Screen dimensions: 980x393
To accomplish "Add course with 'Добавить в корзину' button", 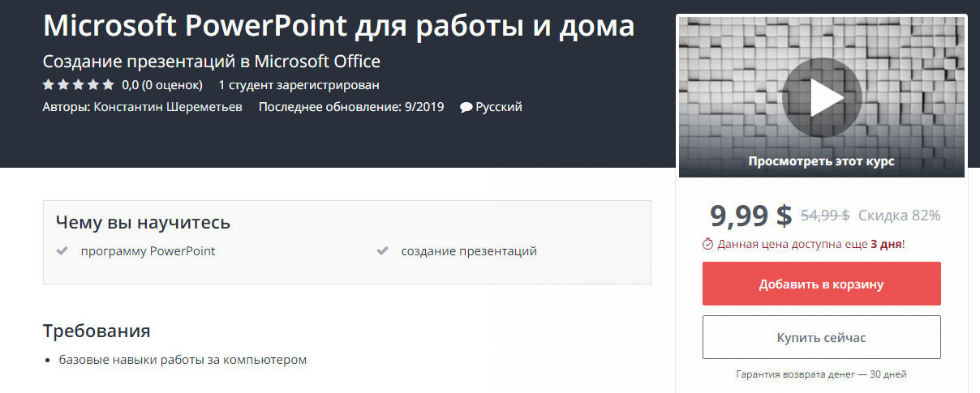I will pyautogui.click(x=821, y=284).
